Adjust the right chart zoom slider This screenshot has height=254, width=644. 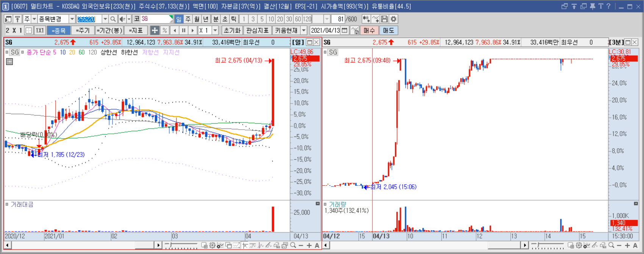(548, 246)
